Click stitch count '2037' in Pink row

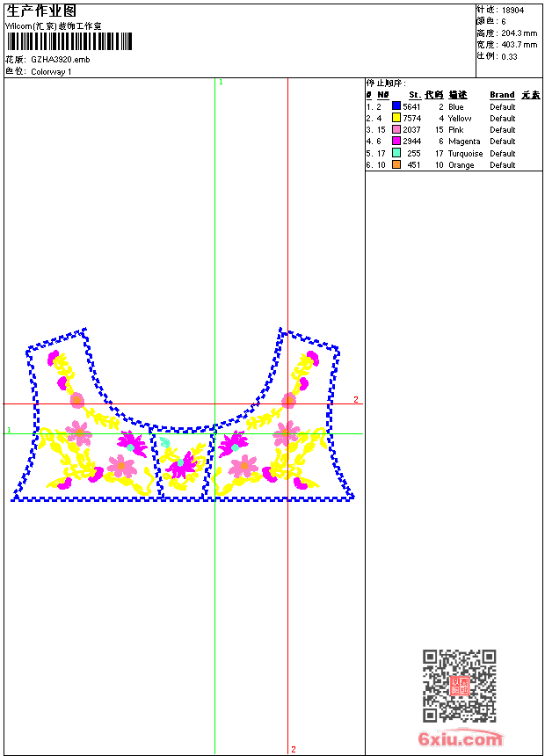(411, 130)
